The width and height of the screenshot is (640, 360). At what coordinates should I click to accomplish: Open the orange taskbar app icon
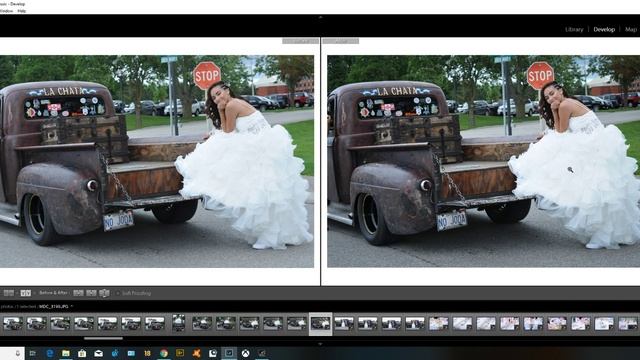(196, 353)
